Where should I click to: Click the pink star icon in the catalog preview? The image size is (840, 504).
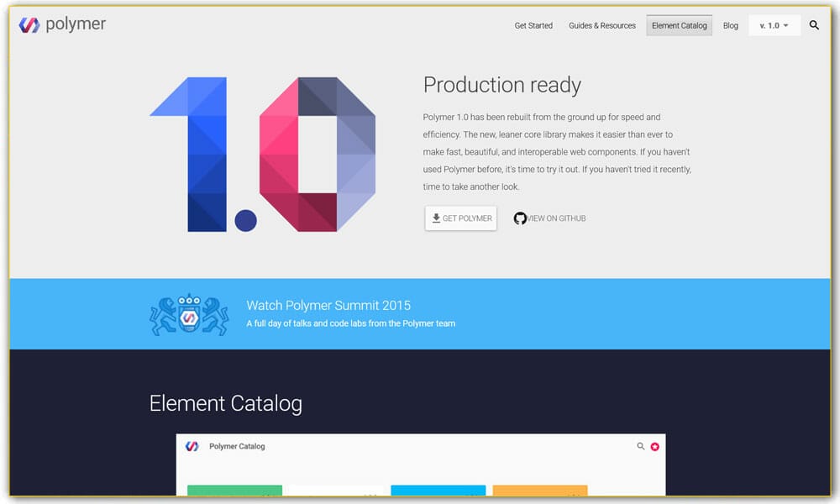[x=655, y=447]
